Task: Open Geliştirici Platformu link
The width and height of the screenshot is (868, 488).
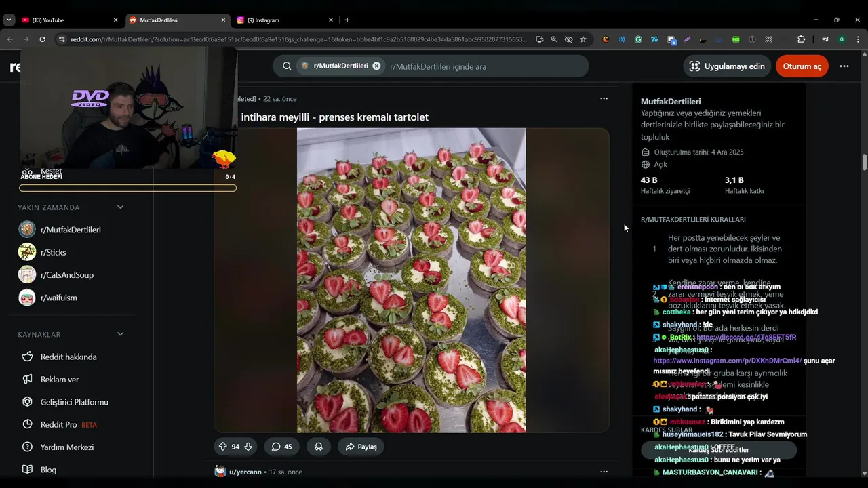Action: 75,402
